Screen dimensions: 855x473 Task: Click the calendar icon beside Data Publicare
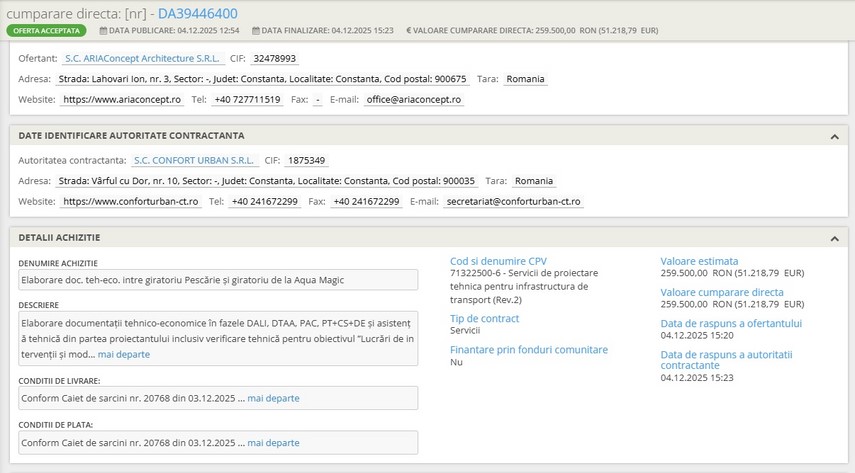[101, 31]
